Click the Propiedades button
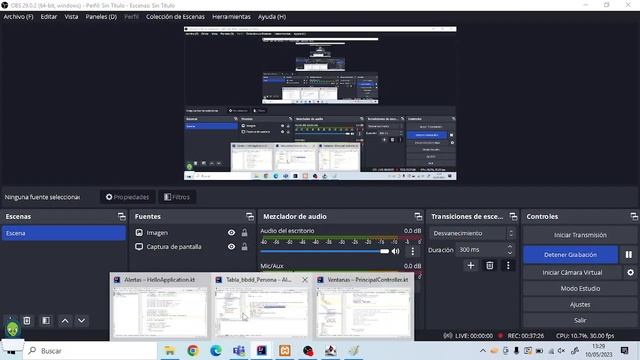 pyautogui.click(x=127, y=197)
